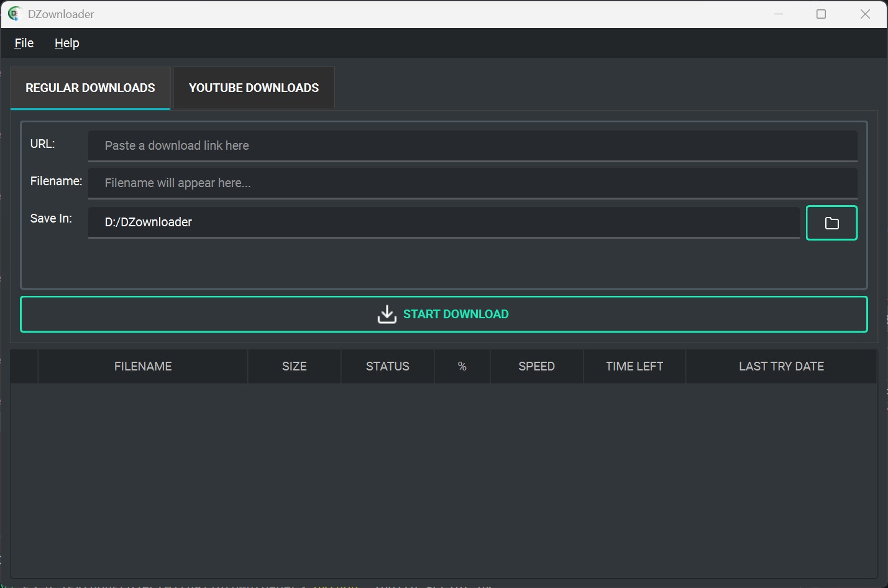Sort by the SPEED column header
888x588 pixels.
(537, 366)
